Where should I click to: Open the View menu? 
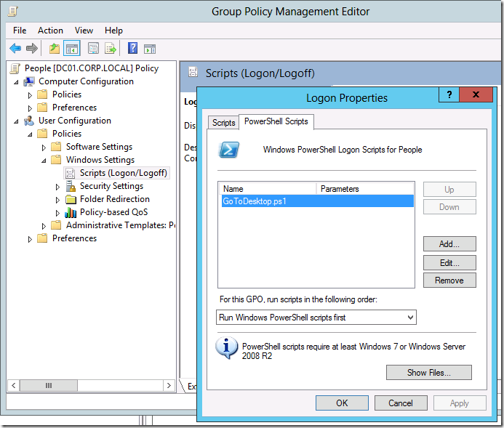84,31
